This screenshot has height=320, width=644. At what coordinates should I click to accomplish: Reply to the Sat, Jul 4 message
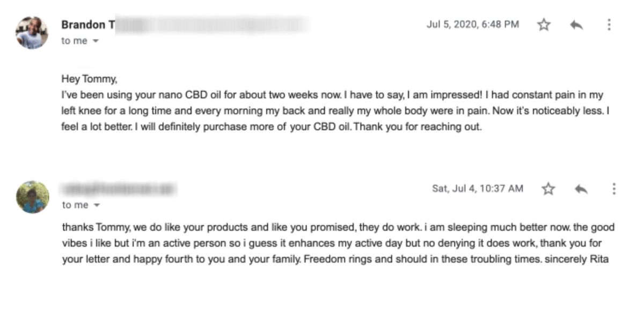click(x=581, y=189)
